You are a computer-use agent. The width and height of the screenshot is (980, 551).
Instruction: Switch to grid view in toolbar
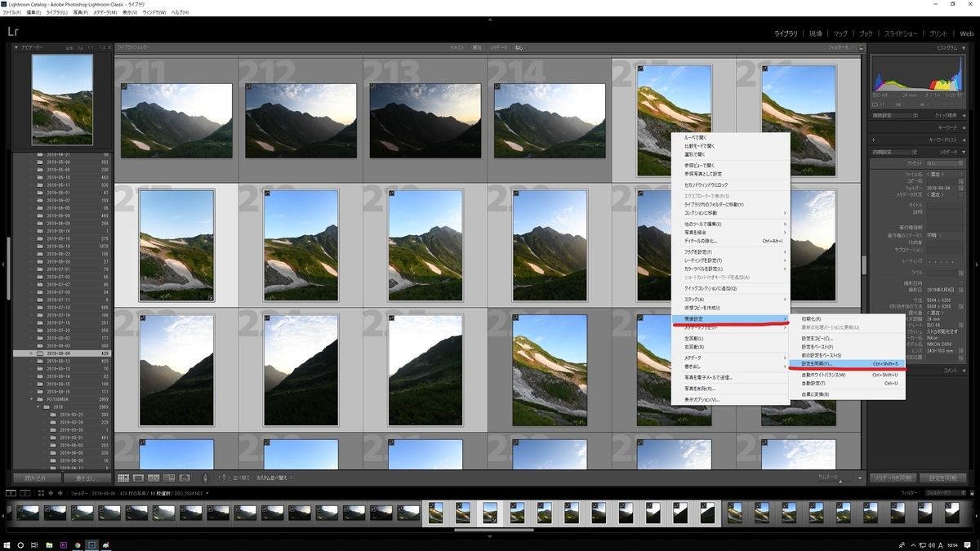123,478
